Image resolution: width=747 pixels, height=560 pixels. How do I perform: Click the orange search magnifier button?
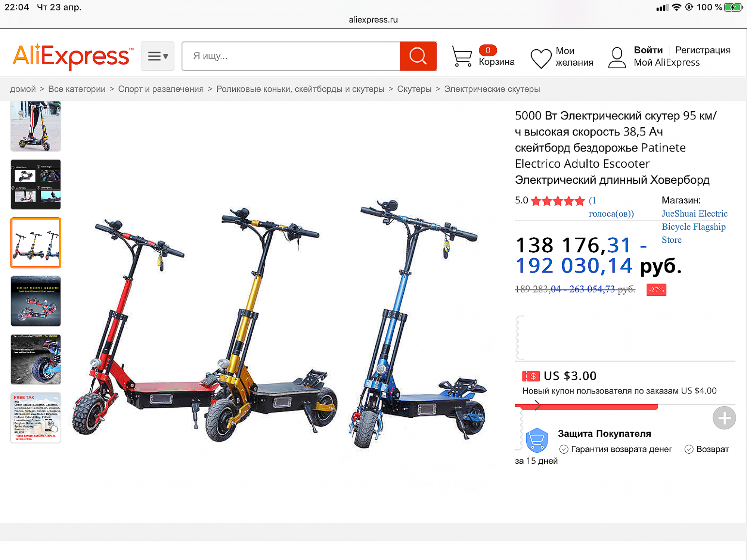coord(418,56)
